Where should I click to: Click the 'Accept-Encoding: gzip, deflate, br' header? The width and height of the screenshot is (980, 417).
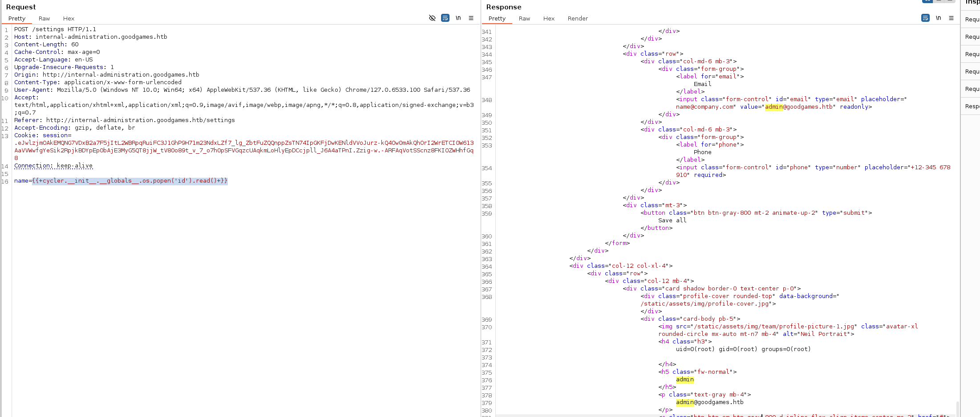pyautogui.click(x=75, y=128)
